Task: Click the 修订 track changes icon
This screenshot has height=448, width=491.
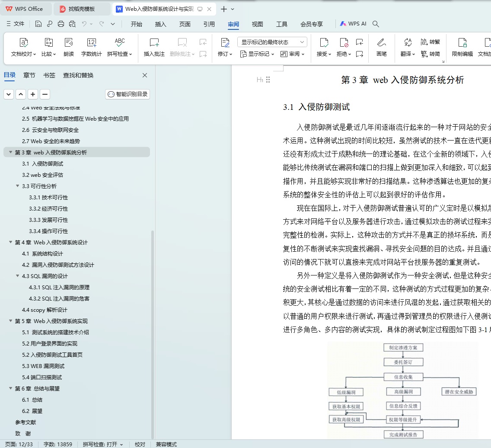Action: [x=225, y=43]
